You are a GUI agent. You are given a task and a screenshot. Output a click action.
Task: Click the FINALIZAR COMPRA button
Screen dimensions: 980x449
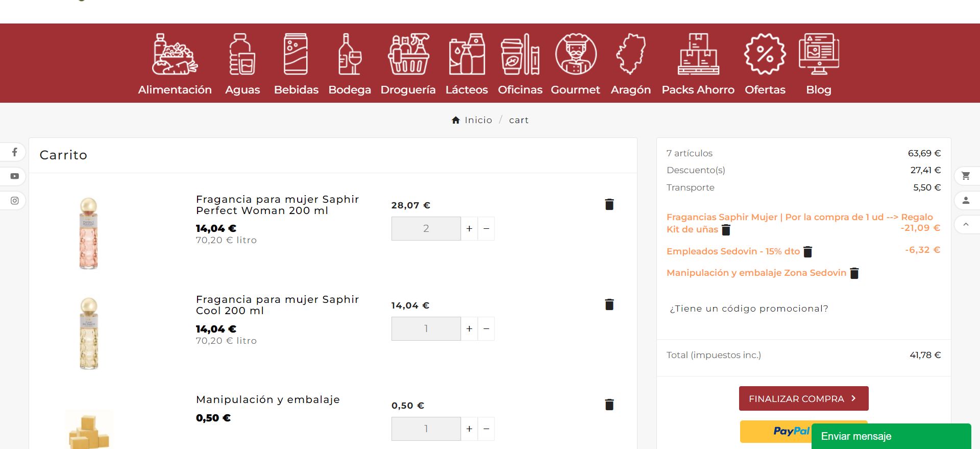click(804, 398)
